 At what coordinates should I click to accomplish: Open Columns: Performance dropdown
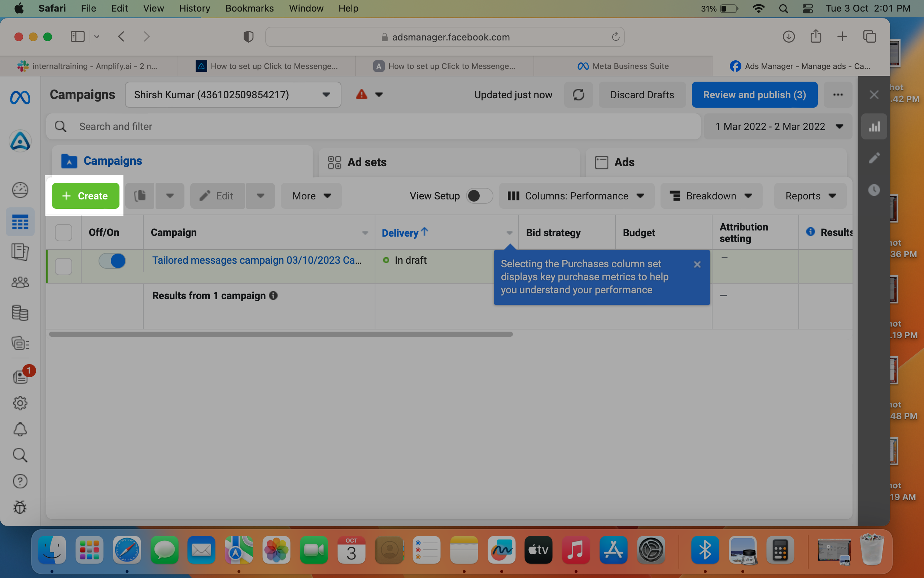click(x=576, y=196)
